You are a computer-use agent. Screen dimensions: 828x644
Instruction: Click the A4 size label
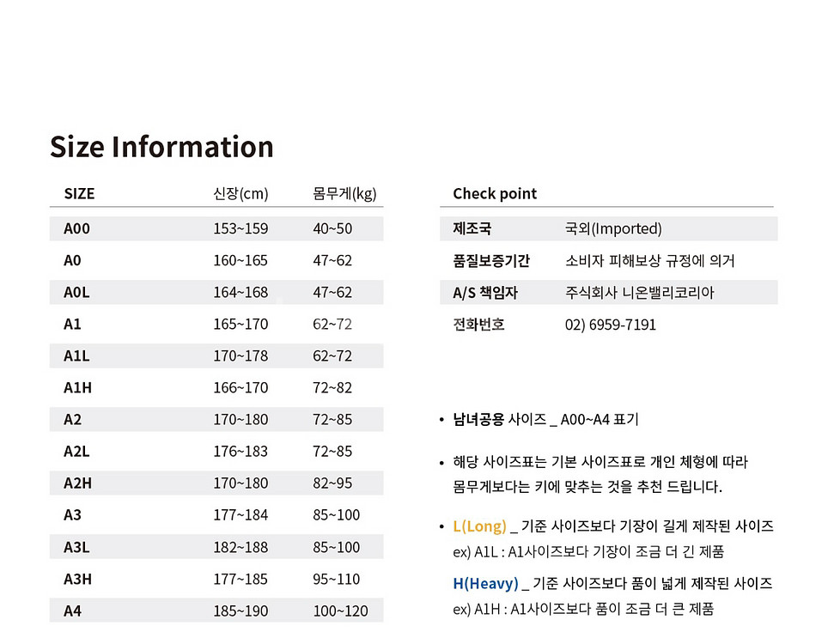click(x=72, y=611)
